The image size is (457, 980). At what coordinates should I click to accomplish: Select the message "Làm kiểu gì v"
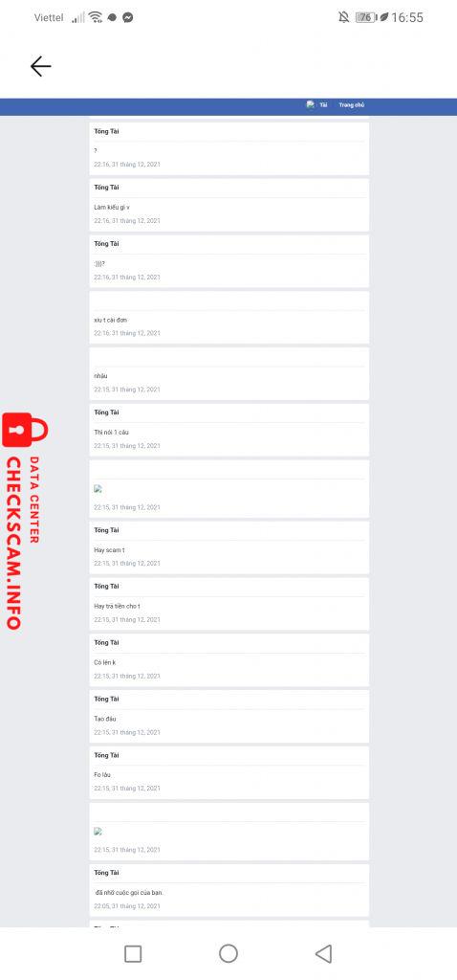(x=112, y=207)
